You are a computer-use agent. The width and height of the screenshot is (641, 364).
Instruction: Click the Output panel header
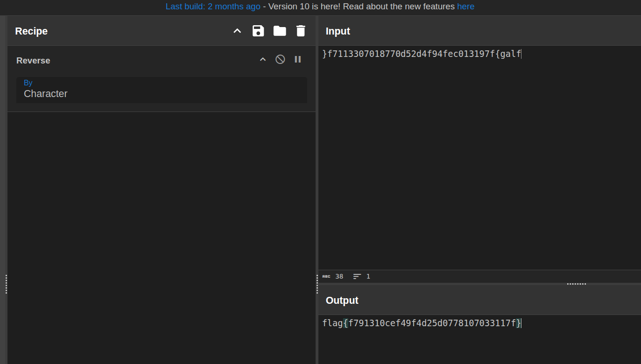[342, 300]
